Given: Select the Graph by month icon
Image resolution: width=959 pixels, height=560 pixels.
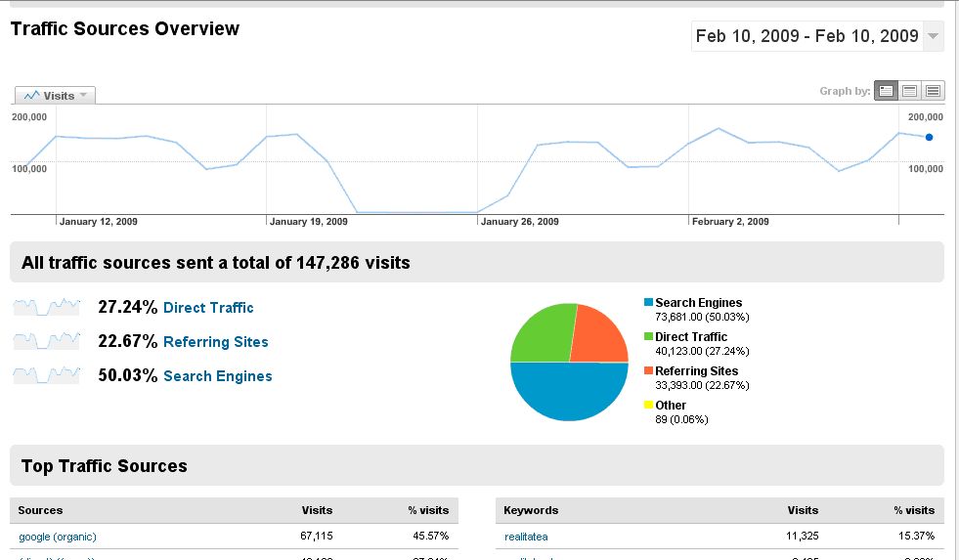Looking at the screenshot, I should (934, 91).
